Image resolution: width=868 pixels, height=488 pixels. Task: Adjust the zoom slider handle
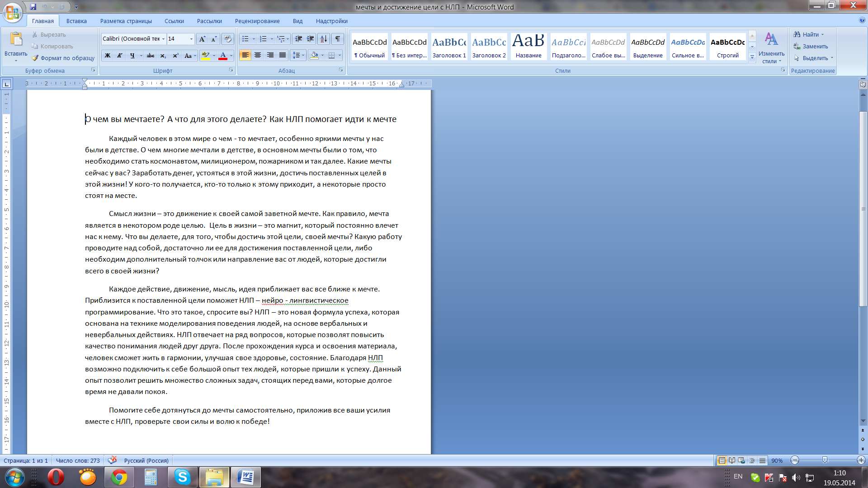(x=825, y=460)
